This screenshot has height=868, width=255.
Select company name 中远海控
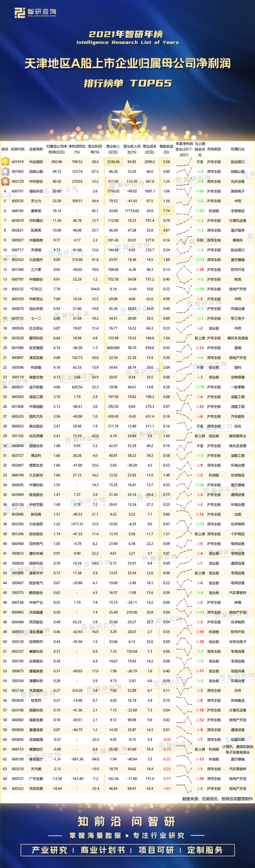36,162
